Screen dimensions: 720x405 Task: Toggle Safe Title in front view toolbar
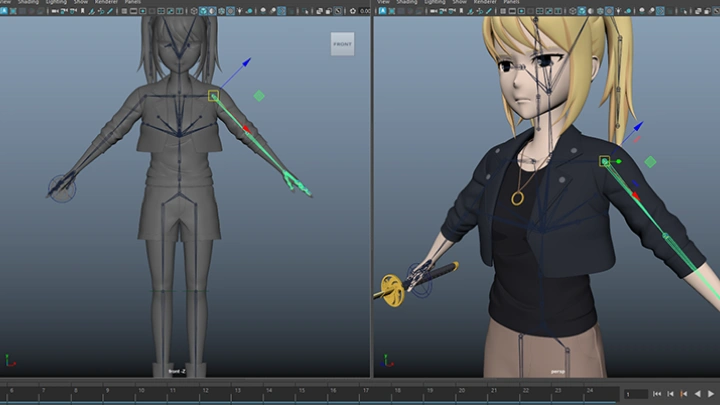coord(180,11)
